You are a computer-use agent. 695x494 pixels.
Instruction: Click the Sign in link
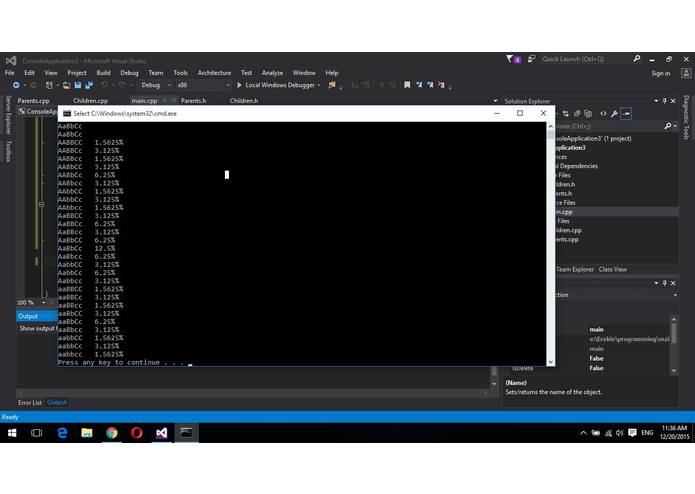click(x=660, y=74)
